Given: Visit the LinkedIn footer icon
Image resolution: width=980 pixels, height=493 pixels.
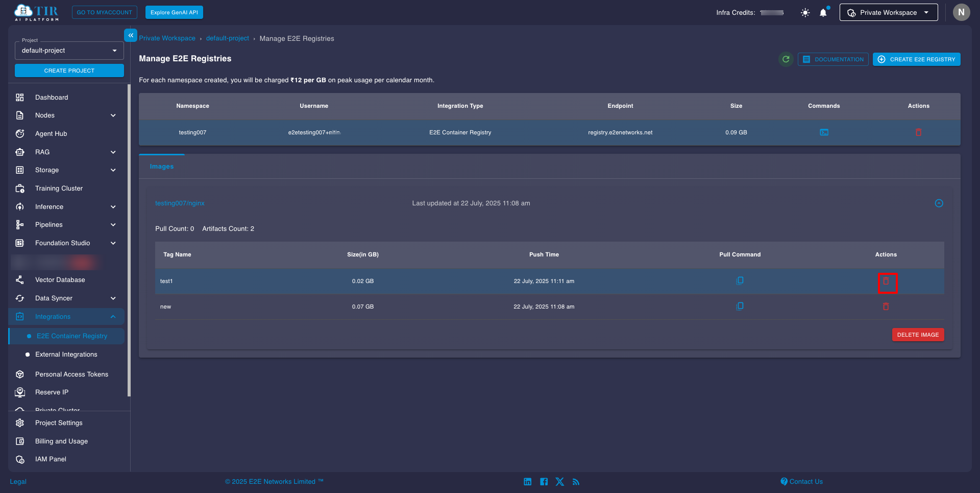Looking at the screenshot, I should (x=527, y=481).
